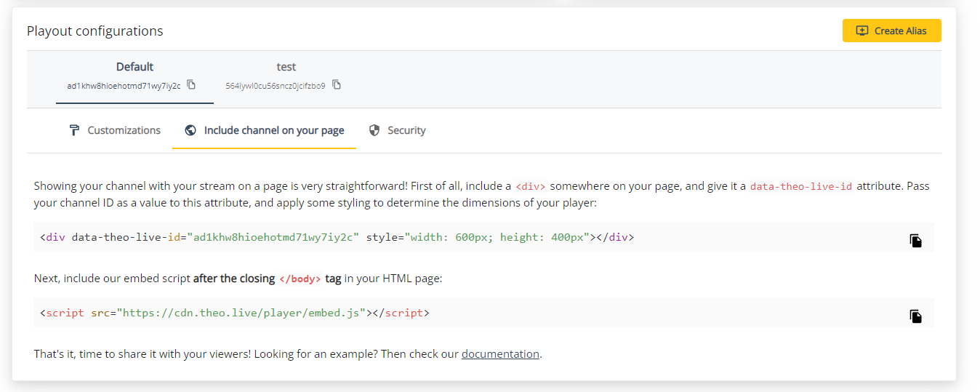Click the script src embed.js code line

pos(235,313)
